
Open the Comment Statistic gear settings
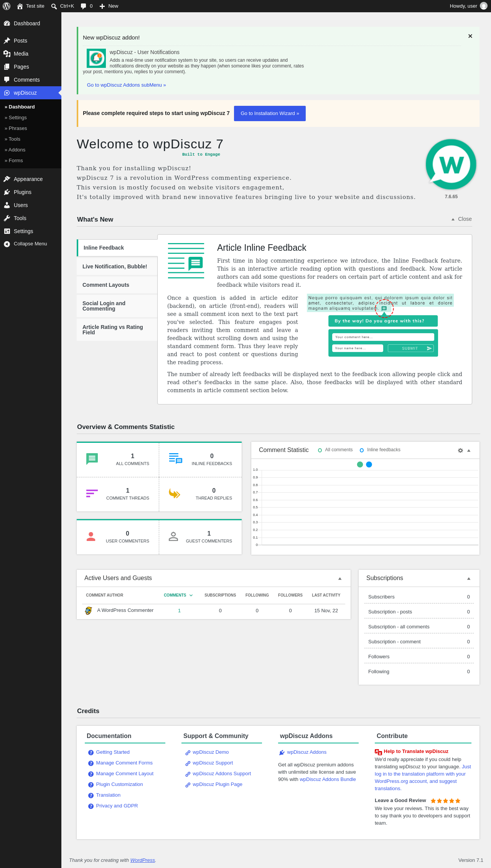[460, 450]
